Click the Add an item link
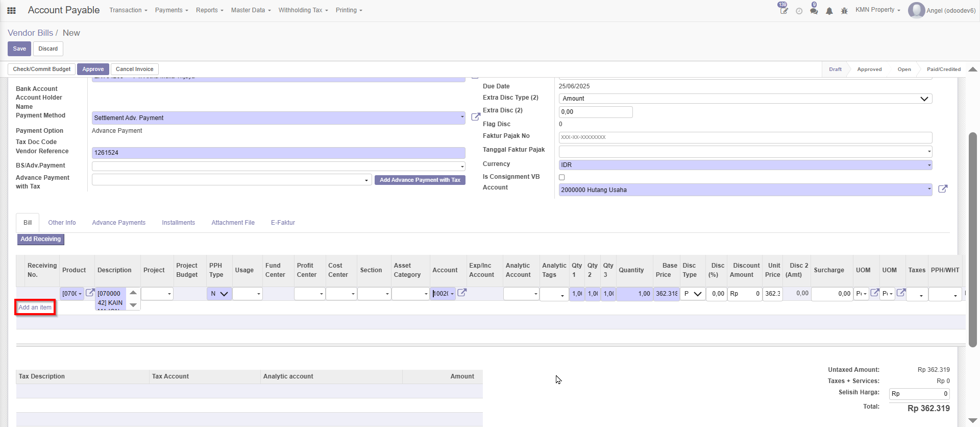Image resolution: width=980 pixels, height=427 pixels. (x=35, y=307)
